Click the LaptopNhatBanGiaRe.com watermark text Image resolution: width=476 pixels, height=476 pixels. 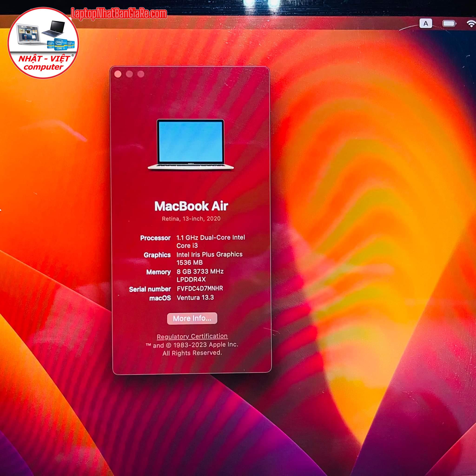click(x=119, y=13)
